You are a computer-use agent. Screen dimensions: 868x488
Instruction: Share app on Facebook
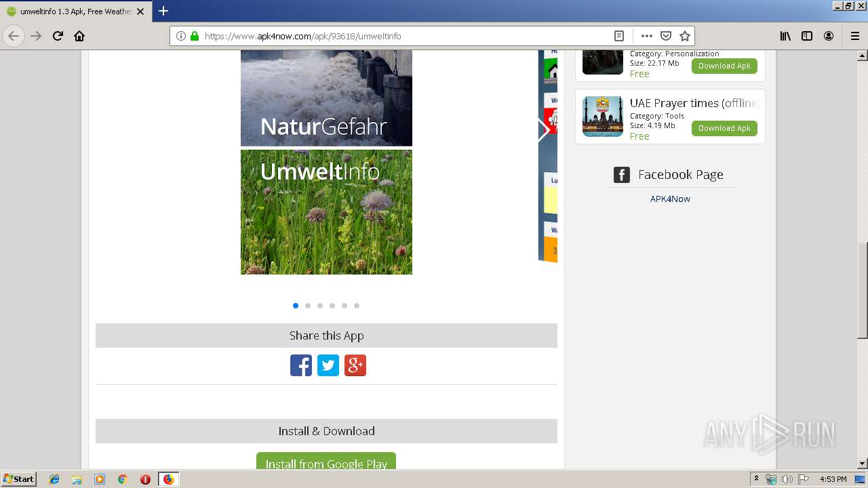tap(301, 365)
